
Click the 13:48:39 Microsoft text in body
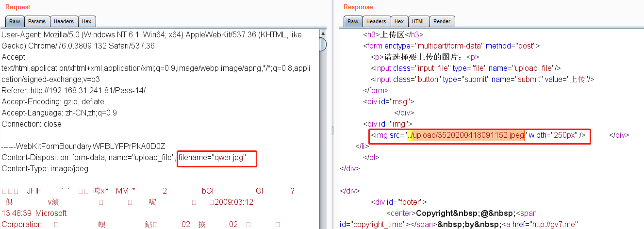(34, 213)
